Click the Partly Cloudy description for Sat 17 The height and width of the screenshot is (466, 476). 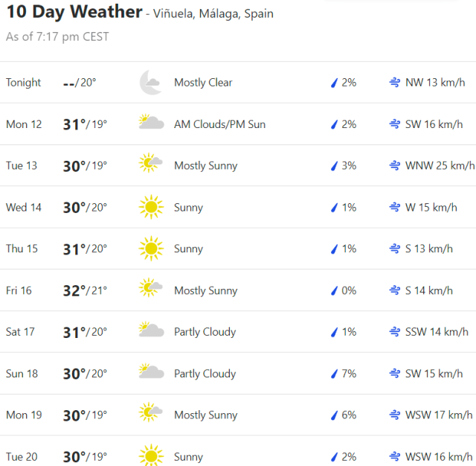(x=205, y=332)
